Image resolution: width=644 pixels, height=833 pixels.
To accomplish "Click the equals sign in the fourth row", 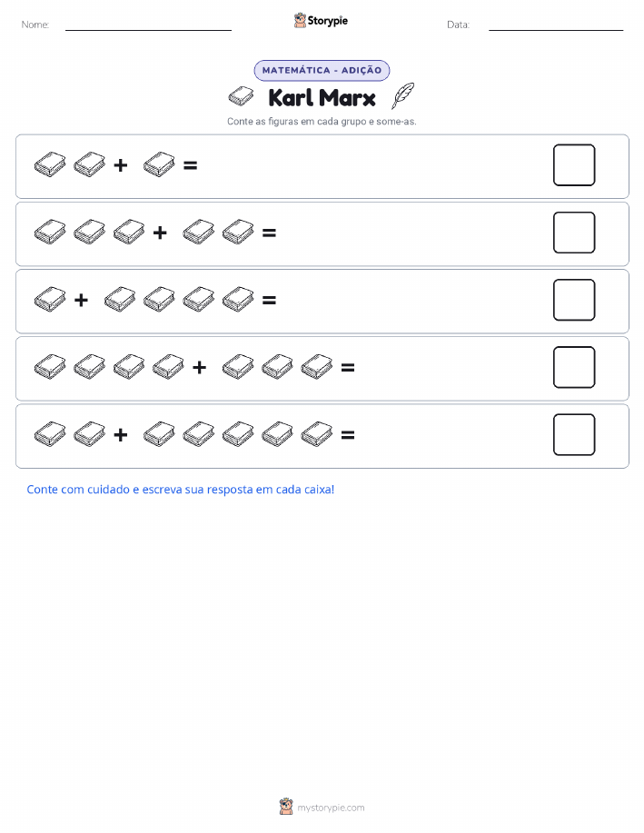I will [348, 367].
